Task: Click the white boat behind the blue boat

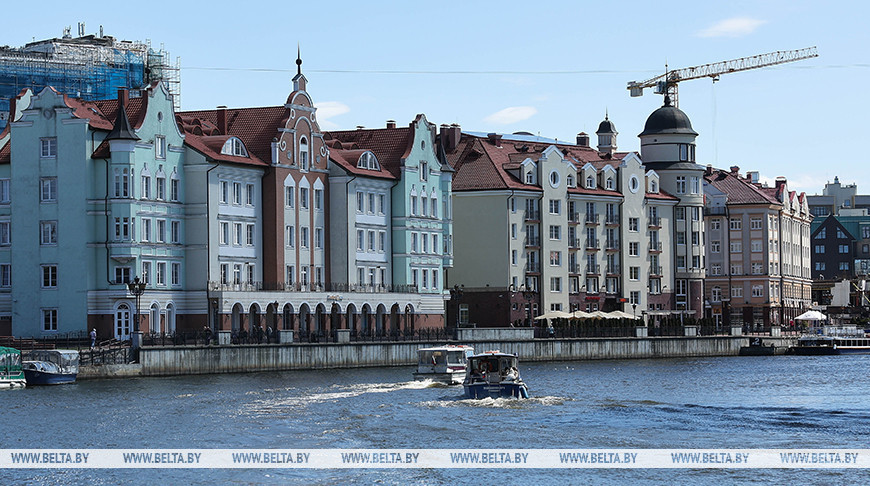Action: tap(441, 362)
